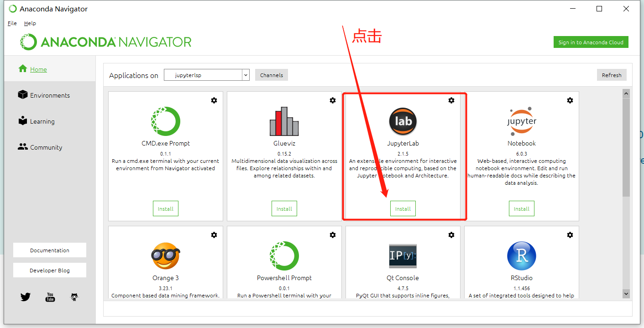Install CMD.exe Prompt
The height and width of the screenshot is (328, 644).
point(166,208)
